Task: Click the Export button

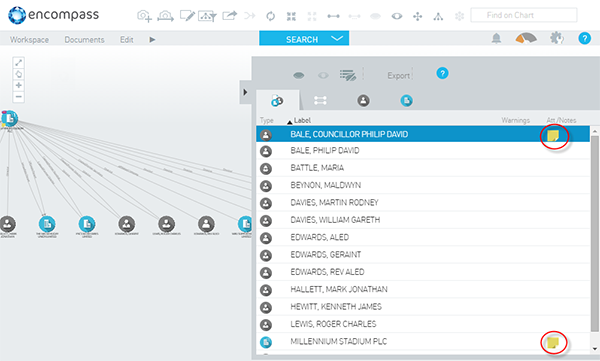Action: tap(399, 75)
